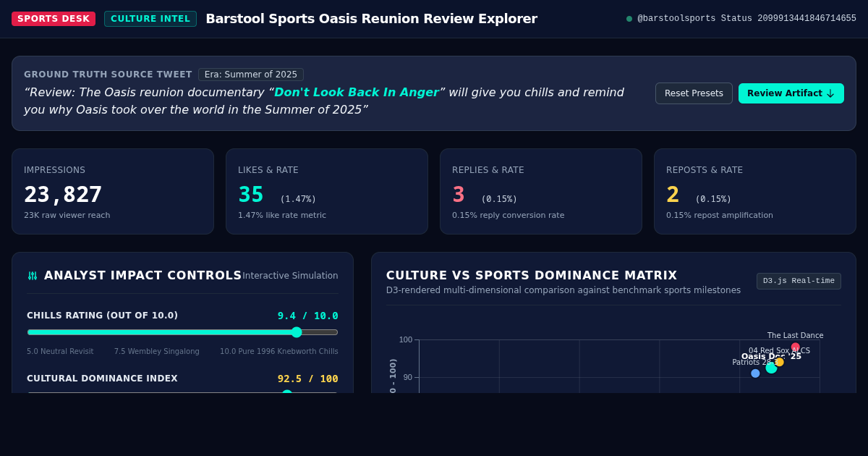This screenshot has height=456, width=868.
Task: Click the y-axis tick label "100"
Action: [406, 340]
